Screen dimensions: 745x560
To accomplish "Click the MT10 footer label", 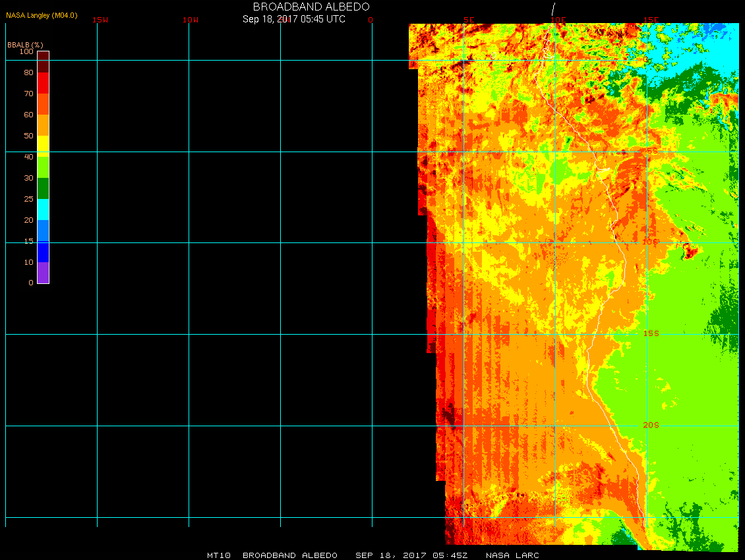I will coord(218,555).
